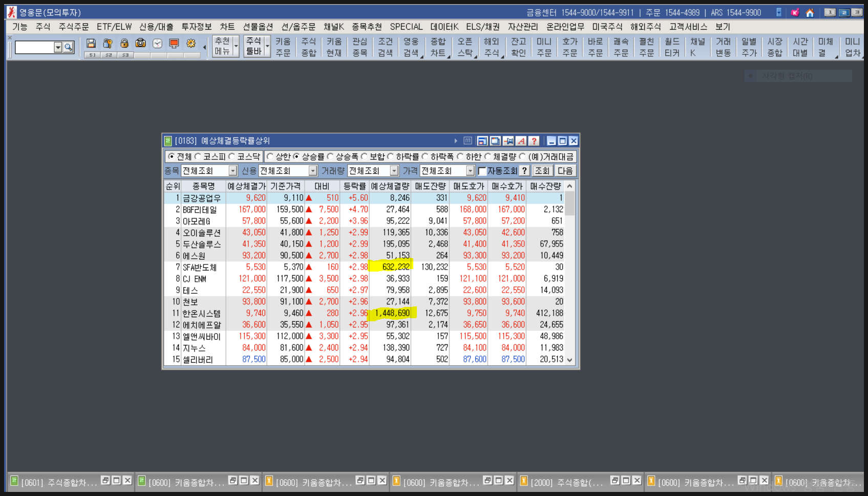The width and height of the screenshot is (868, 496).
Task: Expand the 가격 filter dropdown
Action: click(470, 171)
